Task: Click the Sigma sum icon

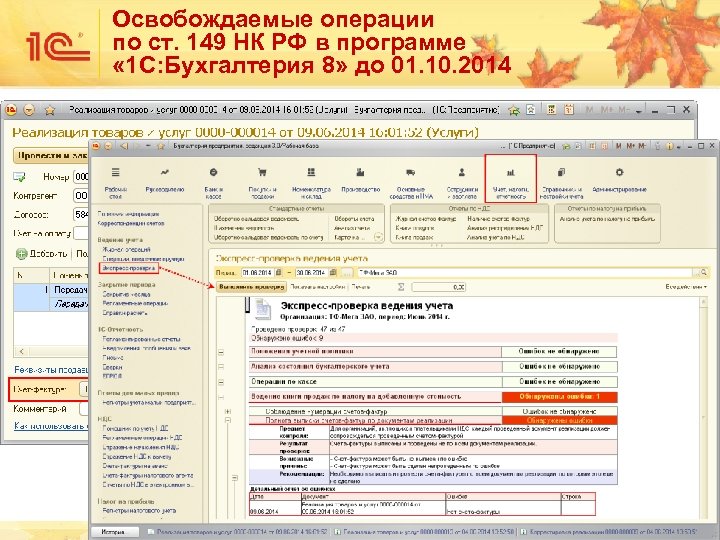Action: click(x=401, y=287)
